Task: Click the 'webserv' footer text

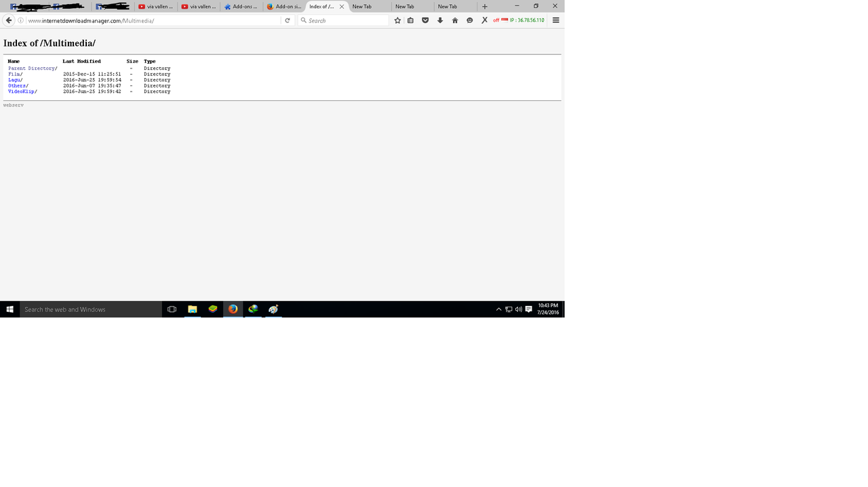Action: [x=14, y=105]
